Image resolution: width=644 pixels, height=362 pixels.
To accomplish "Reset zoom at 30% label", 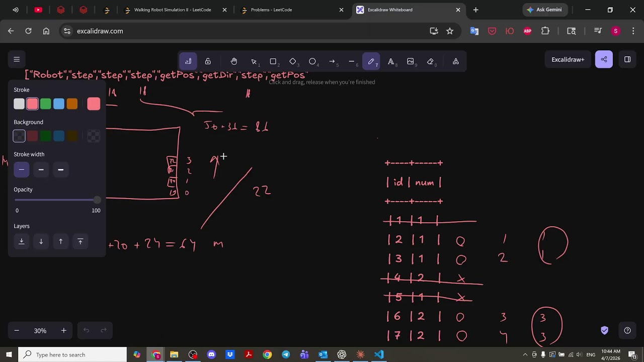I will [x=40, y=330].
